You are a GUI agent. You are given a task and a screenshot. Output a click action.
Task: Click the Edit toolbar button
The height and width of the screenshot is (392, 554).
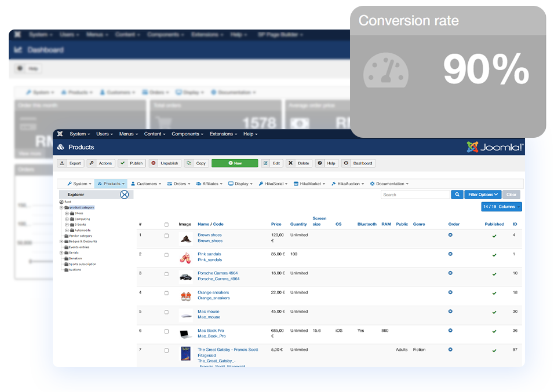pyautogui.click(x=272, y=163)
